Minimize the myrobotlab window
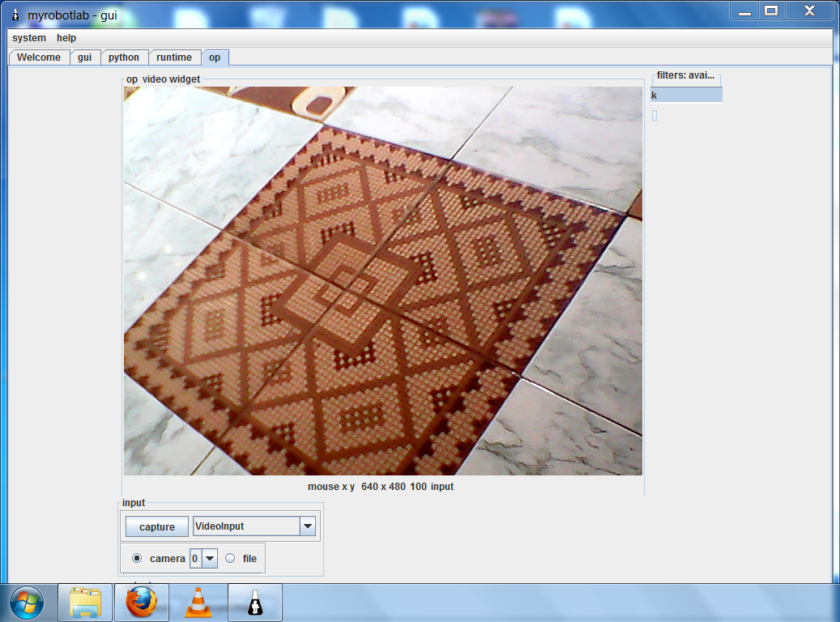The width and height of the screenshot is (840, 622). (x=744, y=11)
